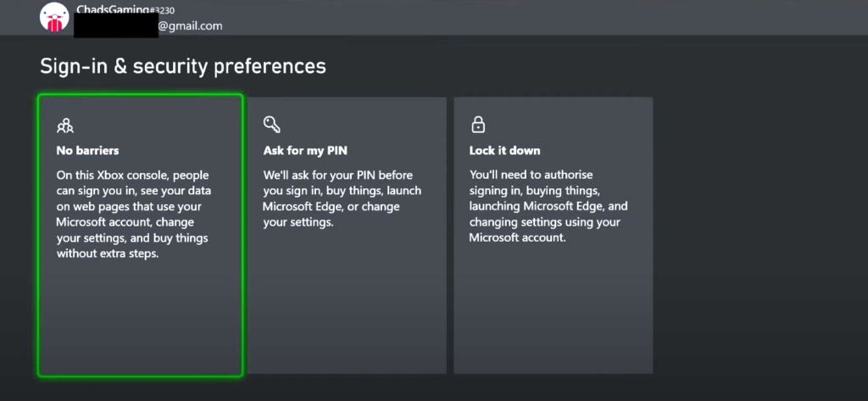Image resolution: width=868 pixels, height=401 pixels.
Task: Click the ChadsGaming gamertag text
Action: coord(113,8)
